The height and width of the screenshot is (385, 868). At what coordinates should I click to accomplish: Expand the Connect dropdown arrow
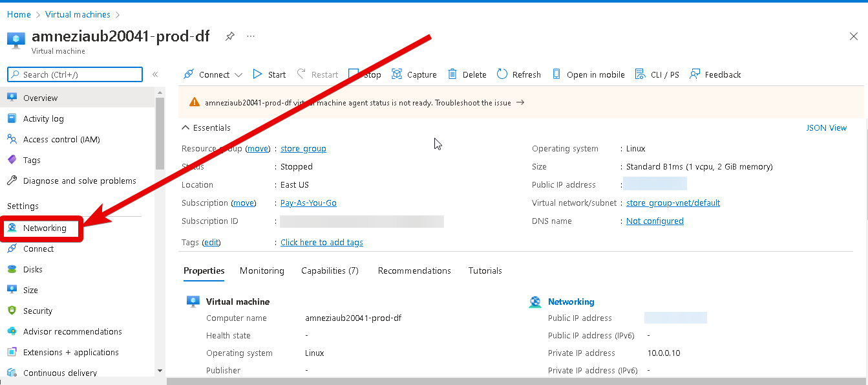(238, 75)
